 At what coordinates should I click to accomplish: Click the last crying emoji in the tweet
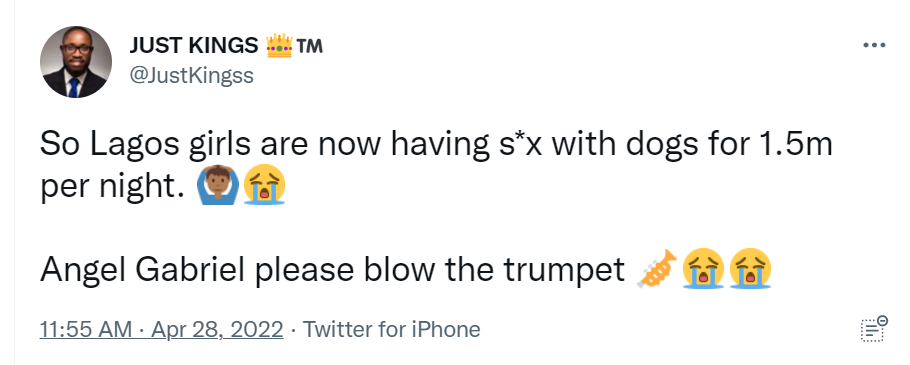(750, 269)
